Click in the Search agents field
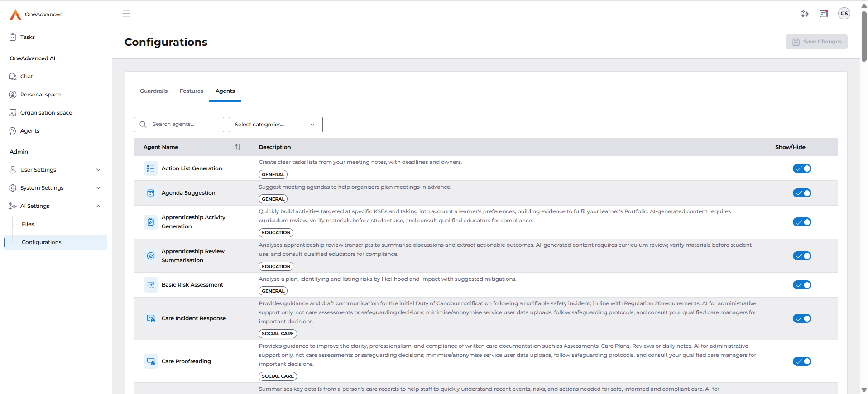 [179, 125]
